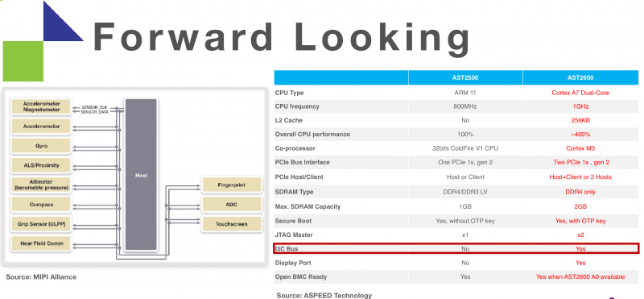Image resolution: width=644 pixels, height=299 pixels.
Task: Click the "800MHz" cell
Action: (465, 106)
